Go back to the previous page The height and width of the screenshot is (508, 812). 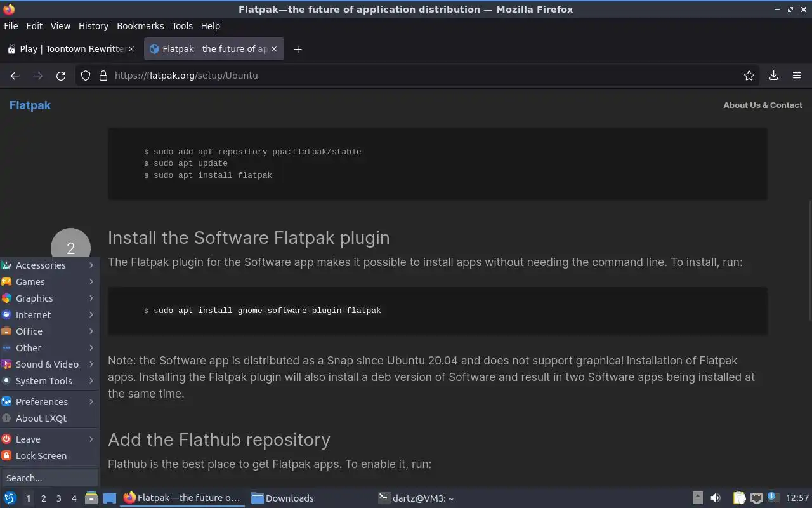pyautogui.click(x=15, y=76)
